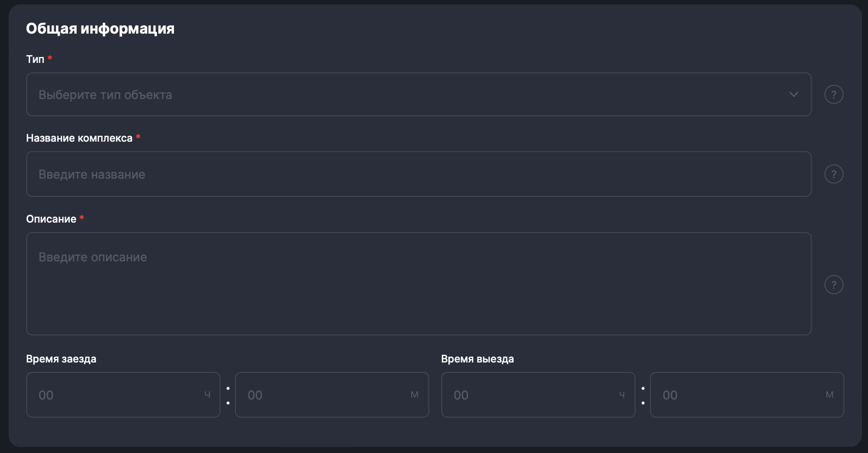Click the 'Описание' field label
The image size is (868, 453).
click(51, 219)
